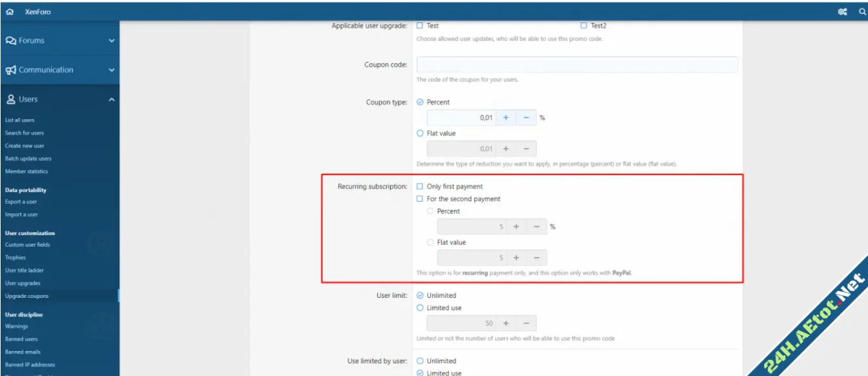The image size is (868, 376).
Task: Click the search magnifier icon
Action: (862, 12)
